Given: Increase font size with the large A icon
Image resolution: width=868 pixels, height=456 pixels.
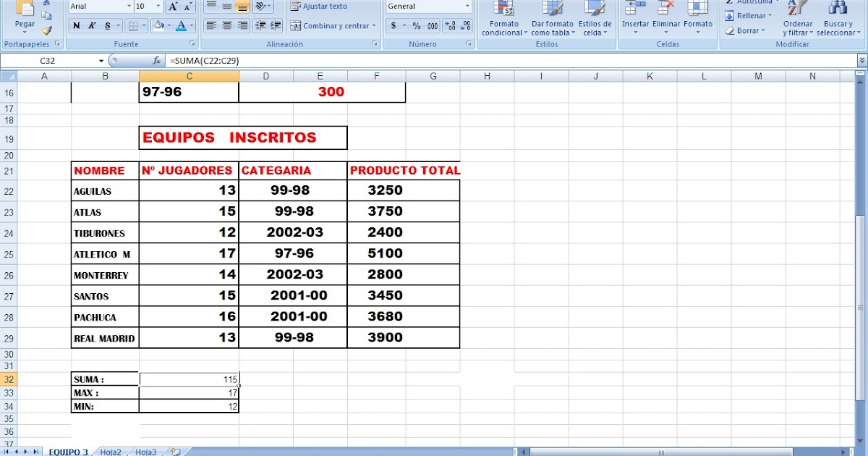Looking at the screenshot, I should (173, 7).
